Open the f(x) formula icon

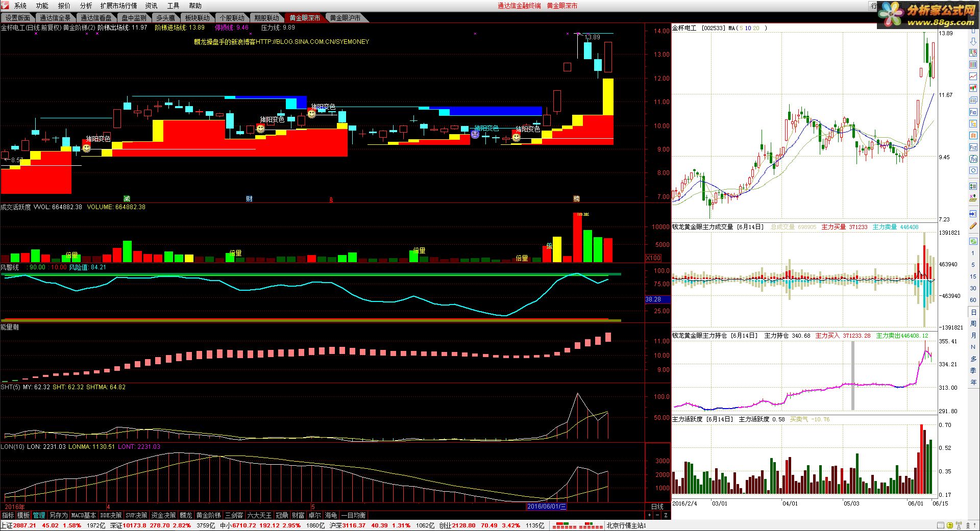973,159
